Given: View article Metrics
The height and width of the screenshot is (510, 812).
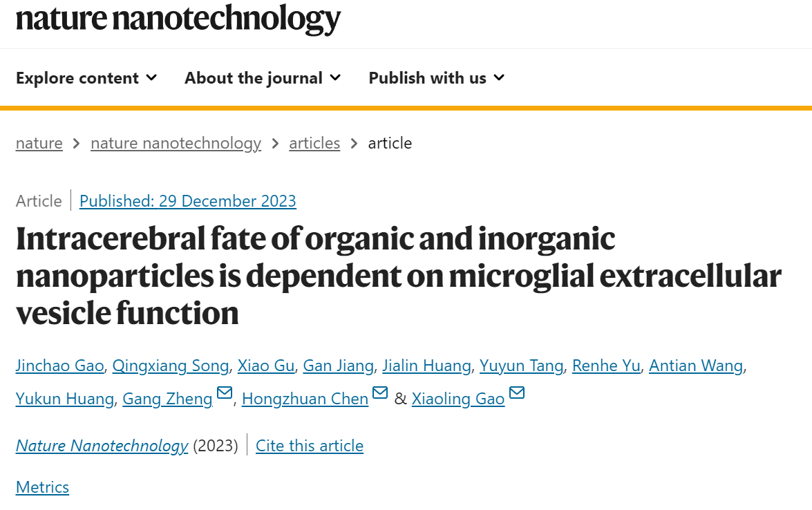Looking at the screenshot, I should coord(42,487).
